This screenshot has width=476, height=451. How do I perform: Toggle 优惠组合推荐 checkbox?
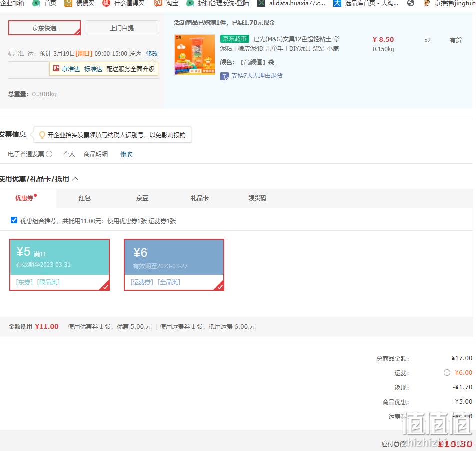pyautogui.click(x=14, y=220)
